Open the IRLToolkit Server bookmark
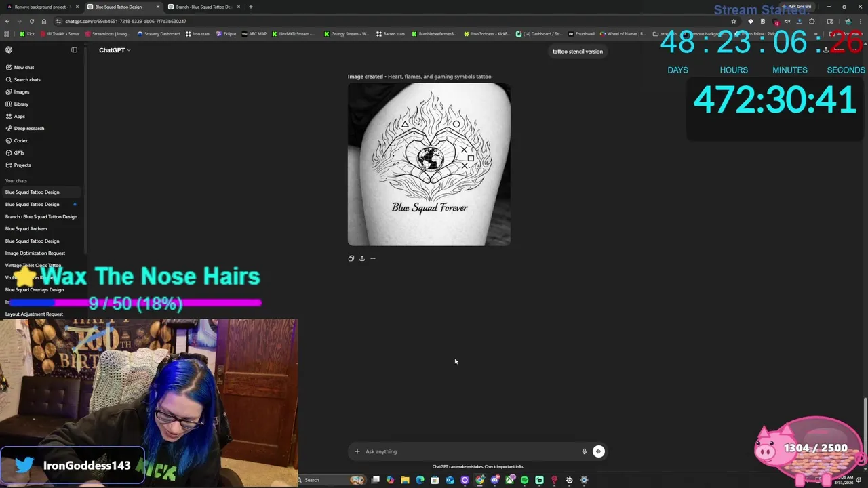Screen dimensions: 868x488 click(x=60, y=33)
